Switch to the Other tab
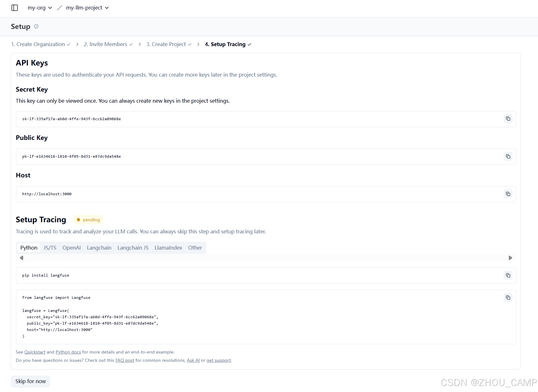This screenshot has width=538, height=392. pos(195,248)
